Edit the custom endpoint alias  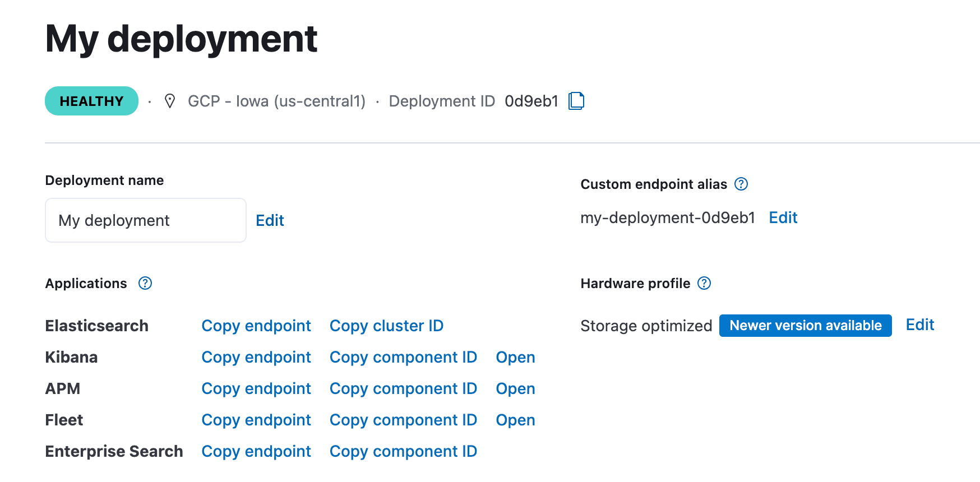[783, 217]
